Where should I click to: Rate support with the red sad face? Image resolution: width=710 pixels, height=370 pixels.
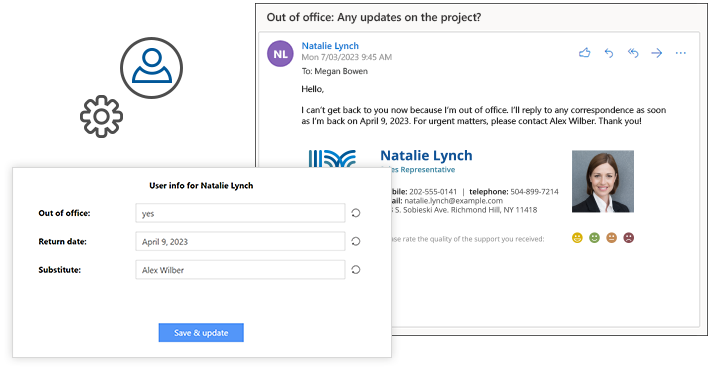pos(628,238)
